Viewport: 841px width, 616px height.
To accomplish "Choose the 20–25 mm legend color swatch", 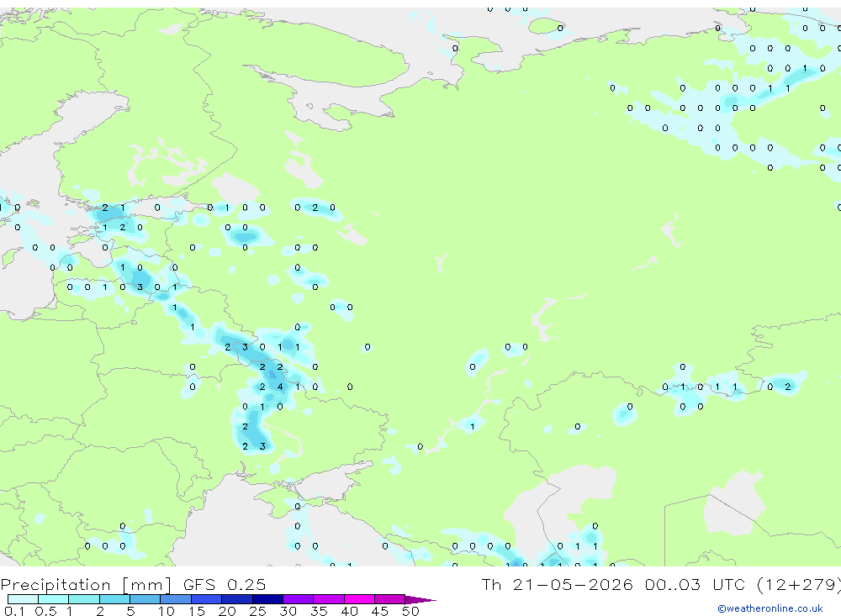I will [237, 599].
